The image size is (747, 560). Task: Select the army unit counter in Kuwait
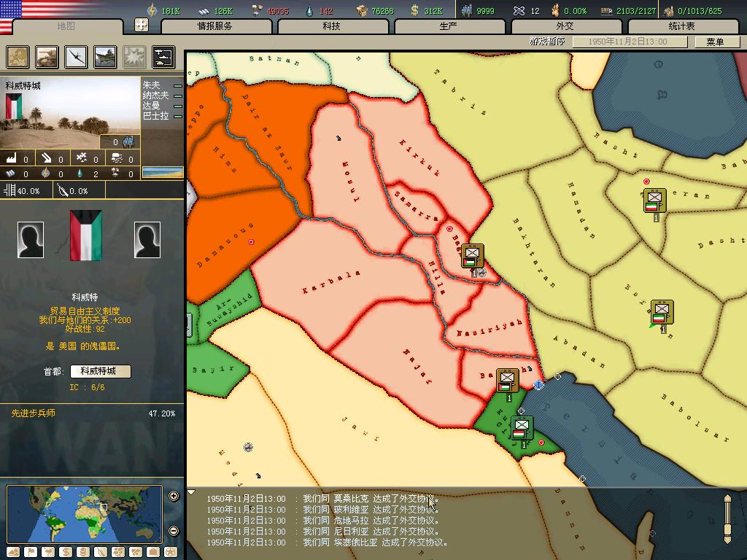coord(522,428)
